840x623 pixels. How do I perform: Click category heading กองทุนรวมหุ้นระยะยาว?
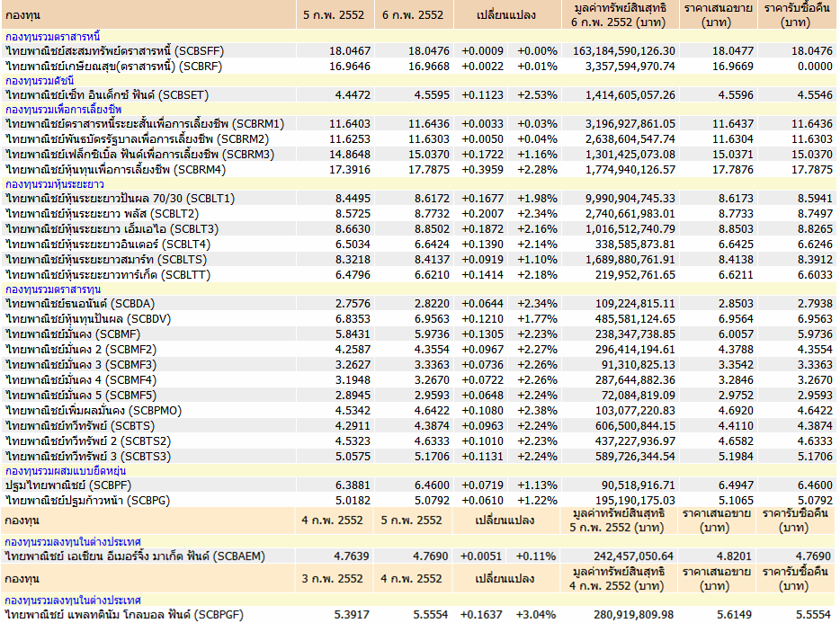point(55,183)
